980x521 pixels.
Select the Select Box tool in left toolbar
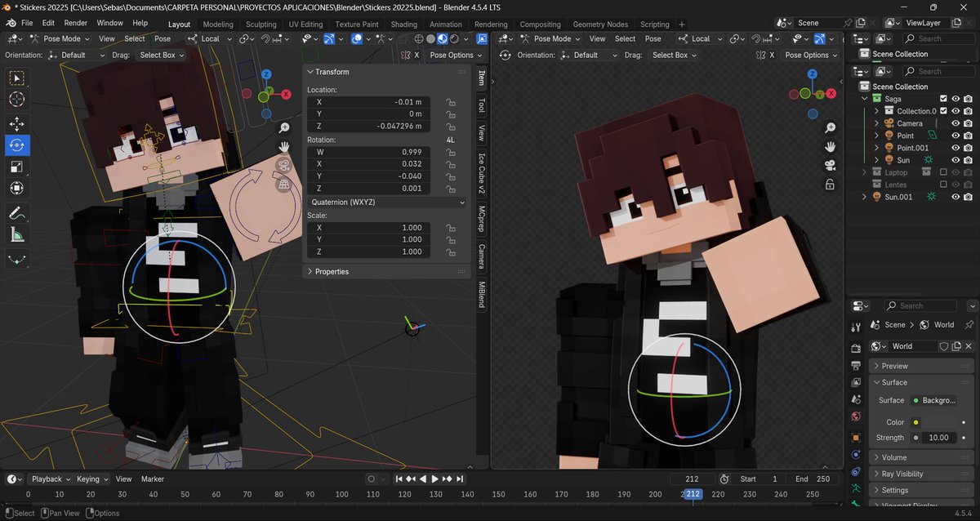(x=17, y=78)
